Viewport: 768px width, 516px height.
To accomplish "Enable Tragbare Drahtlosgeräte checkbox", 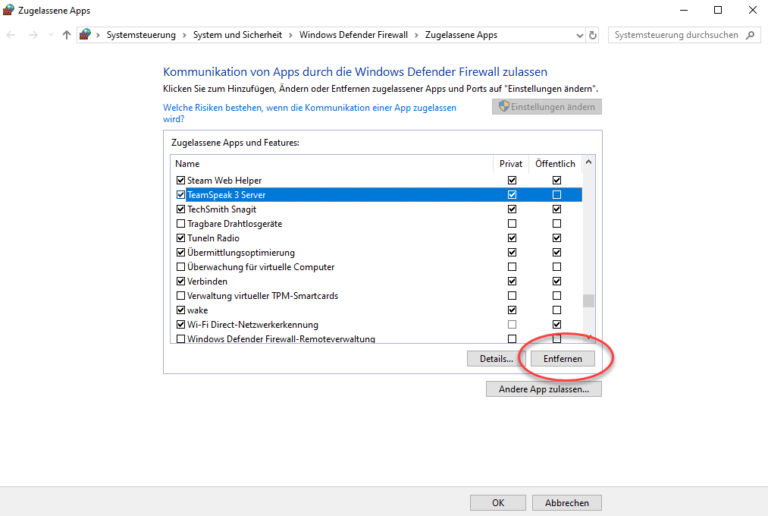I will click(181, 224).
